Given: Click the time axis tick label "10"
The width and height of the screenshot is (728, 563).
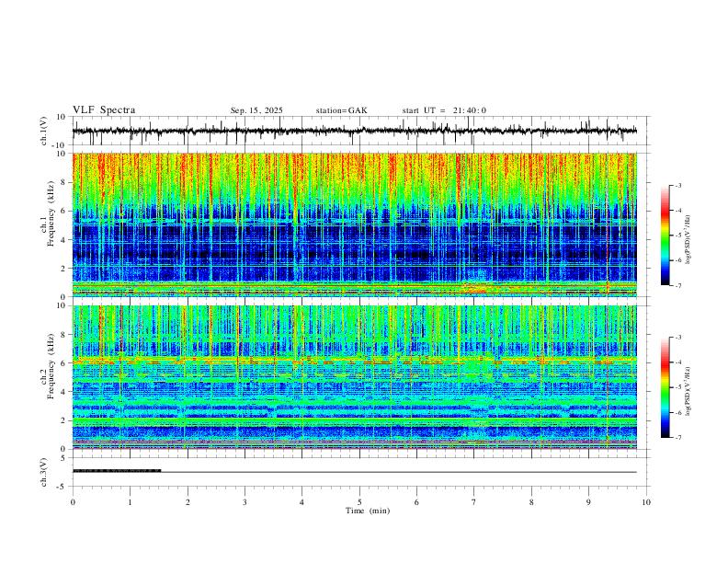Looking at the screenshot, I should [x=646, y=502].
